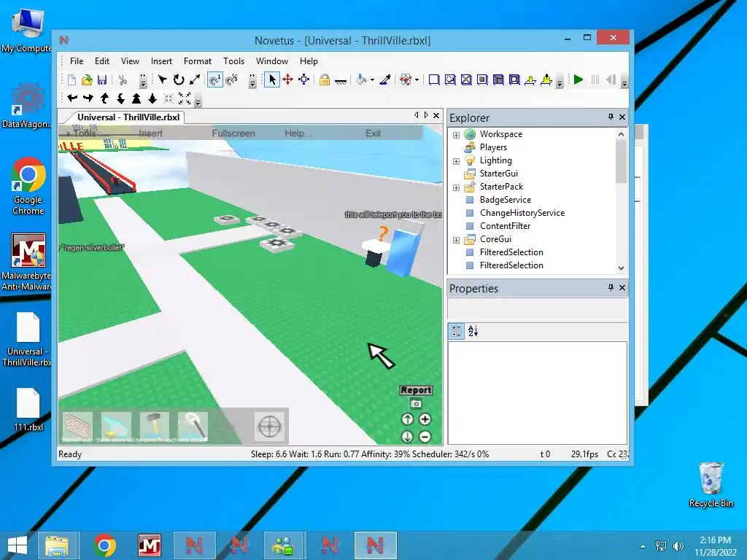This screenshot has height=560, width=747.
Task: Click the New document icon
Action: click(x=71, y=80)
